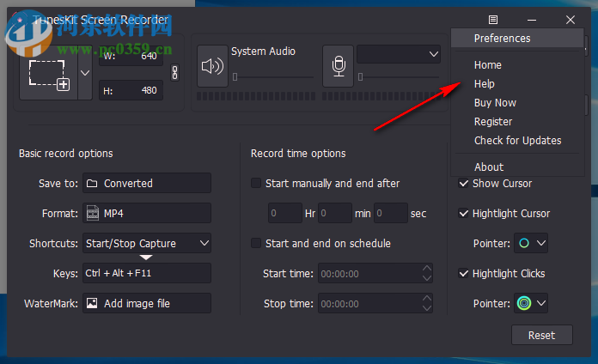The width and height of the screenshot is (598, 364).
Task: Click the Stop time field
Action: point(375,303)
